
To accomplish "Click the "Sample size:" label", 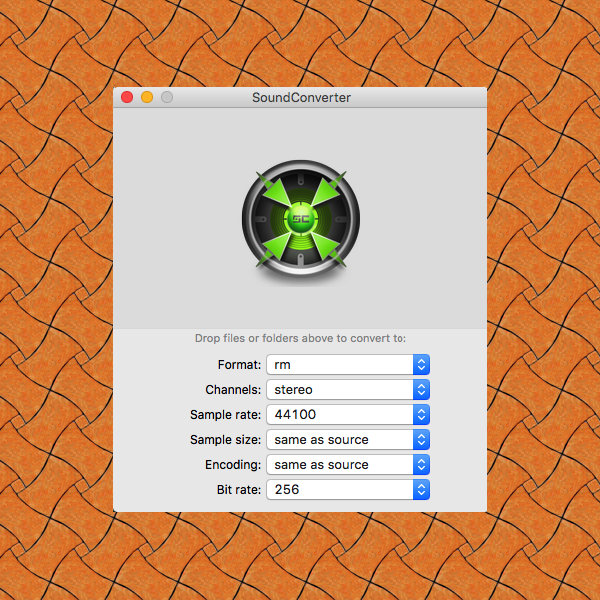I will coord(225,440).
